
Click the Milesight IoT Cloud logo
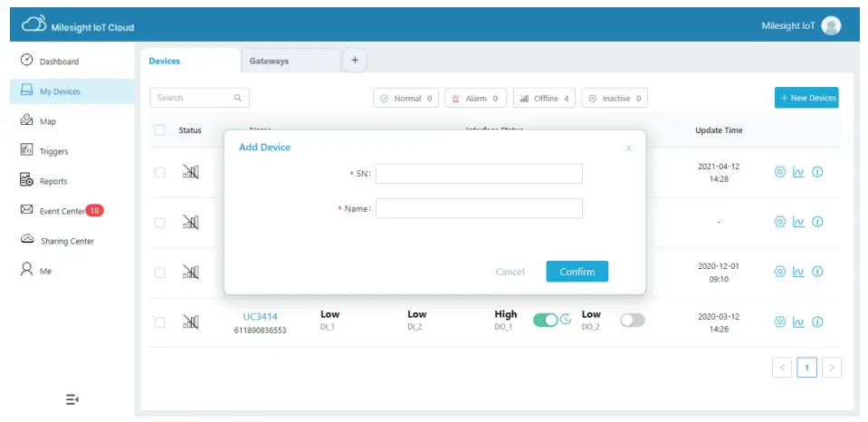[x=78, y=26]
